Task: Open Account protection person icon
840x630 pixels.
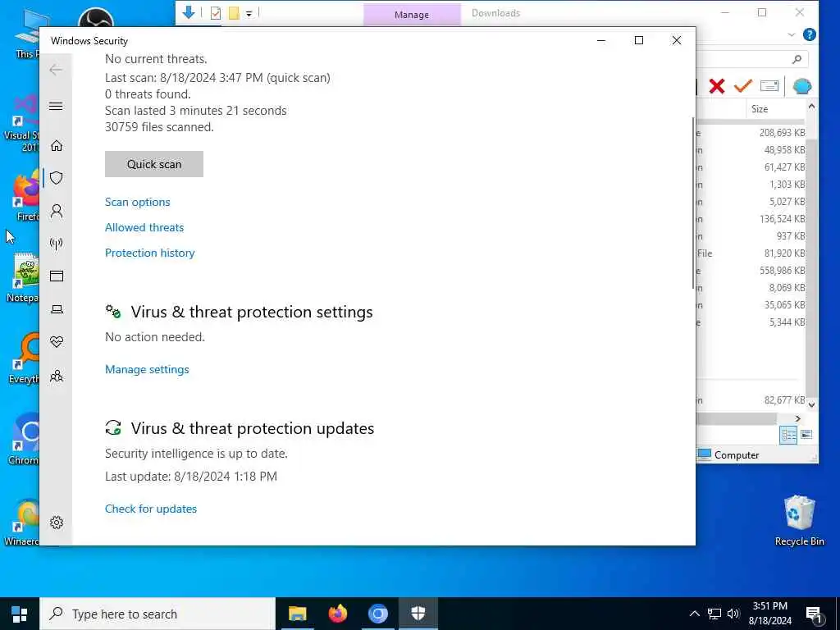Action: coord(57,211)
